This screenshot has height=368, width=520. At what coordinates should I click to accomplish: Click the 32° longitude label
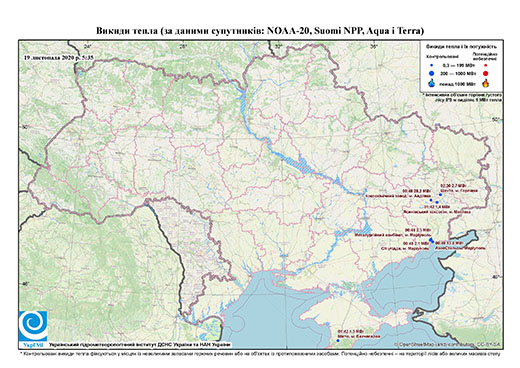pos(278,47)
